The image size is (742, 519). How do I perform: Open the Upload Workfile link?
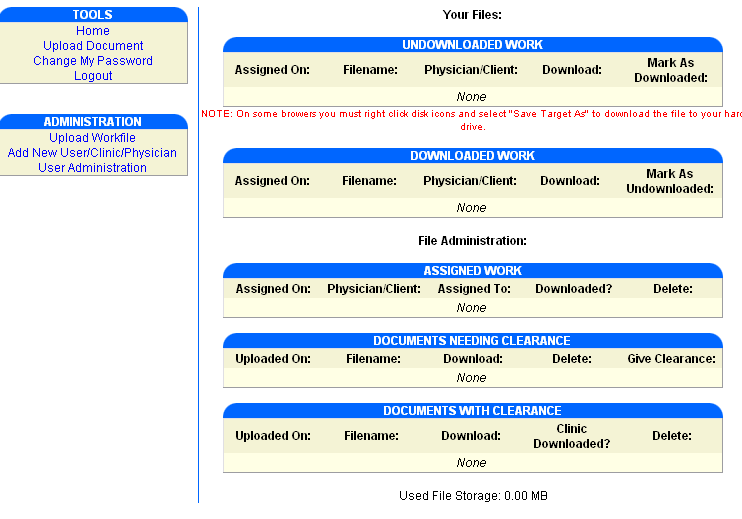click(x=92, y=138)
